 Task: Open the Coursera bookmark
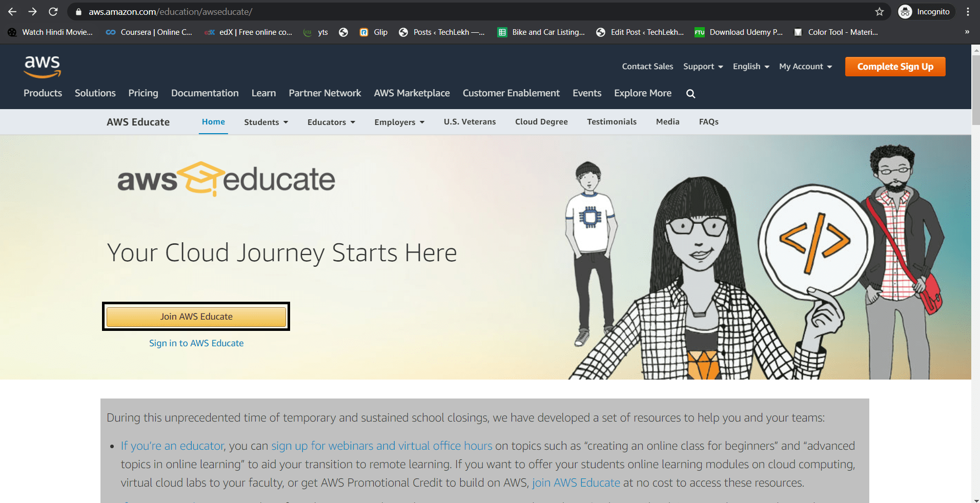tap(149, 32)
